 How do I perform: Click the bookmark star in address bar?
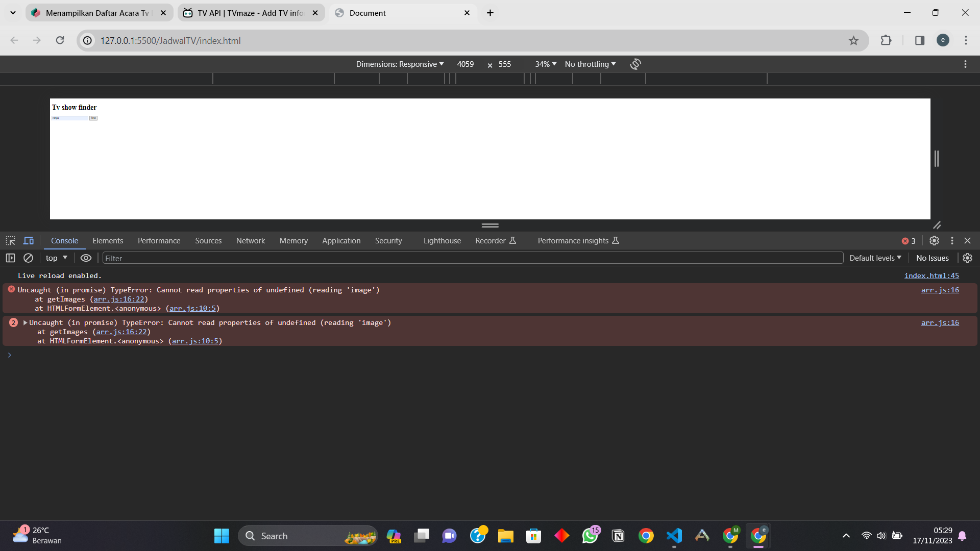click(853, 40)
